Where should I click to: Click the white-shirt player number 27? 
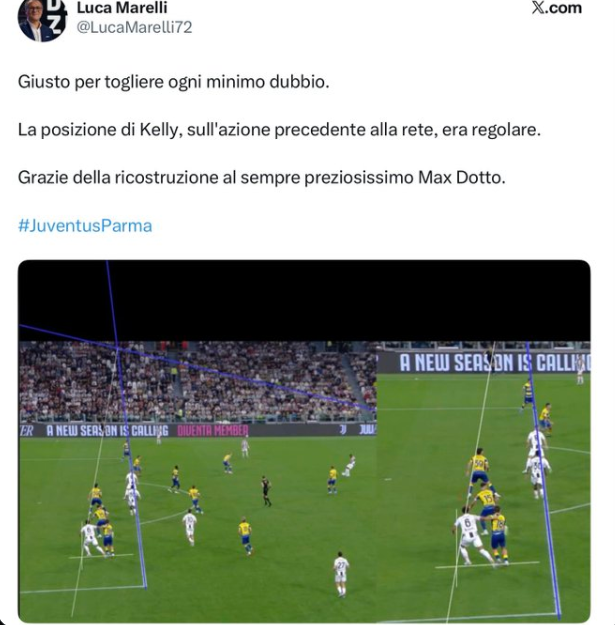(x=341, y=574)
